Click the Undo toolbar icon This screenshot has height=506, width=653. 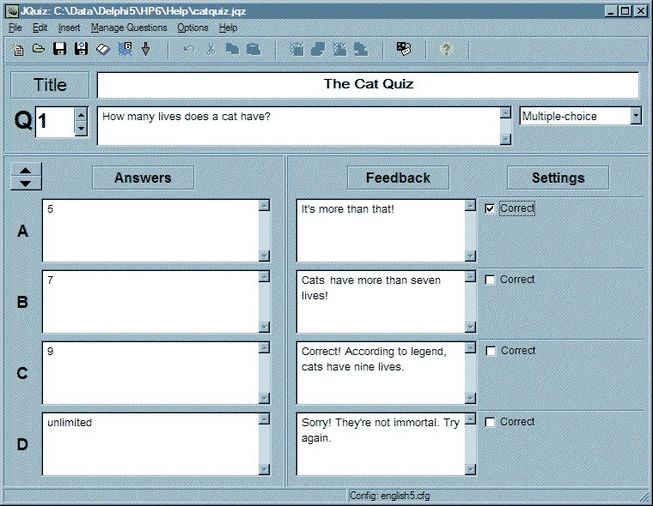tap(189, 49)
